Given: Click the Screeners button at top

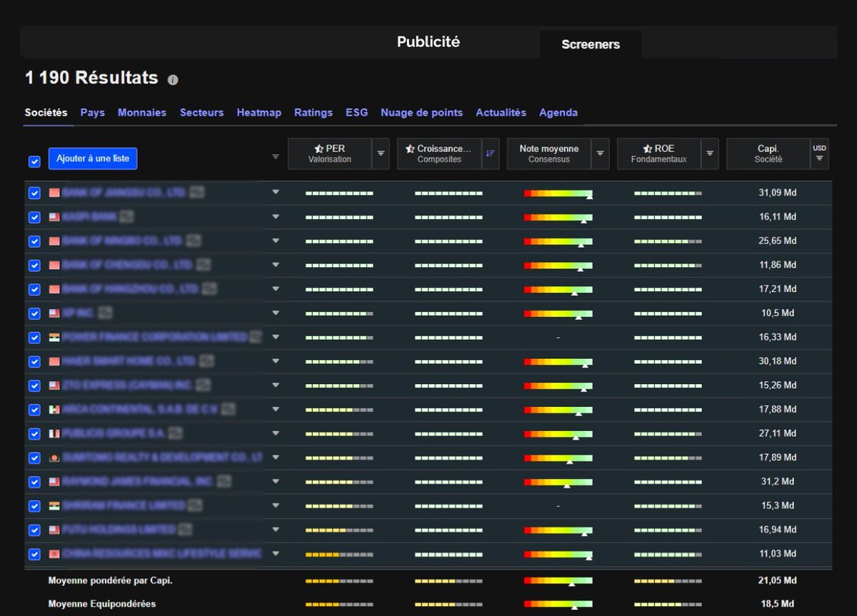Looking at the screenshot, I should point(591,44).
